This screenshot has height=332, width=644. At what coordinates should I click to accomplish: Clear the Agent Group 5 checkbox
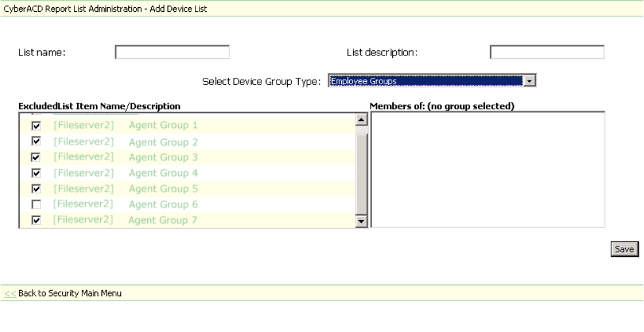[37, 189]
